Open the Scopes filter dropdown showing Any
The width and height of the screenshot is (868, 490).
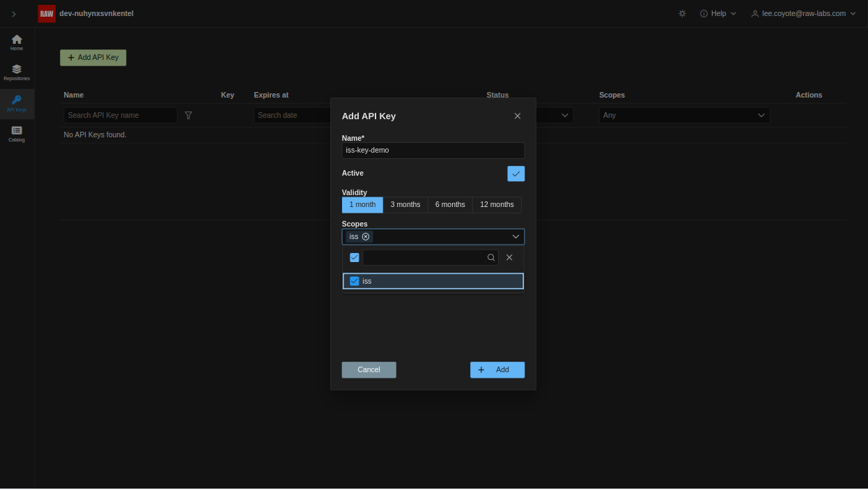(684, 115)
